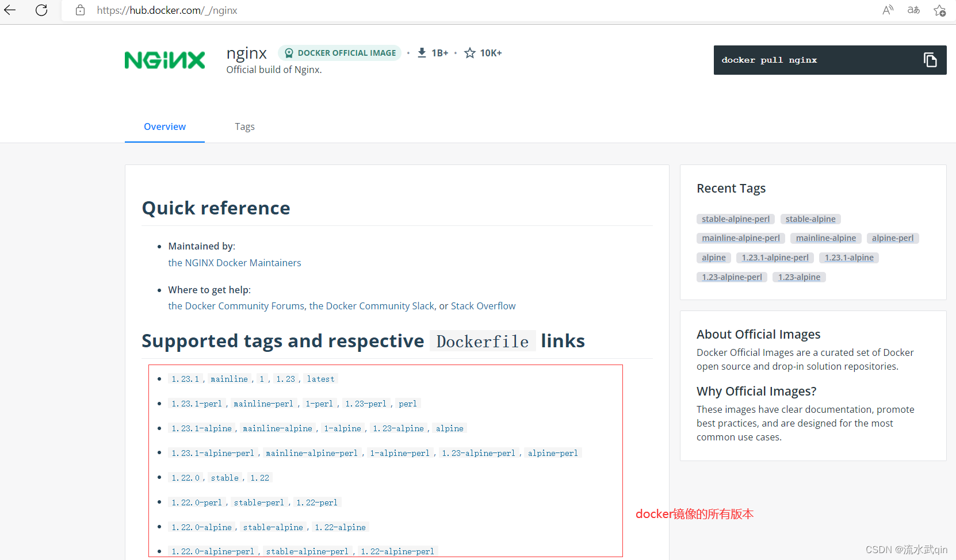The image size is (956, 560).
Task: Switch to the Overview tab
Action: (x=165, y=126)
